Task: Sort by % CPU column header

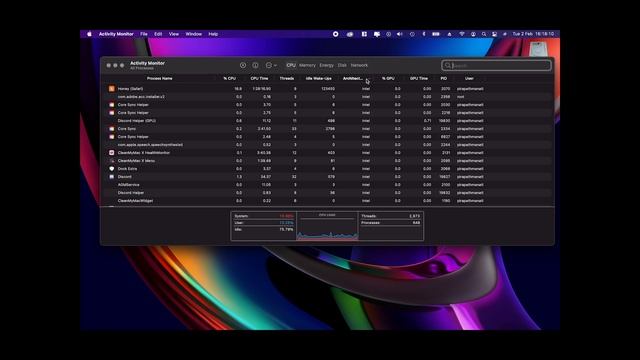Action: pyautogui.click(x=229, y=78)
